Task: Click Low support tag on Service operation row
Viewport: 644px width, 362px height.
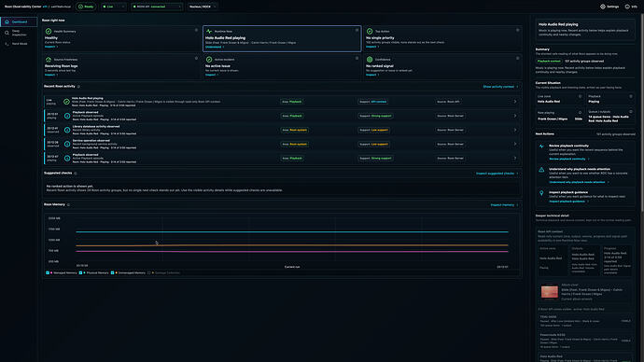Action: (x=373, y=144)
